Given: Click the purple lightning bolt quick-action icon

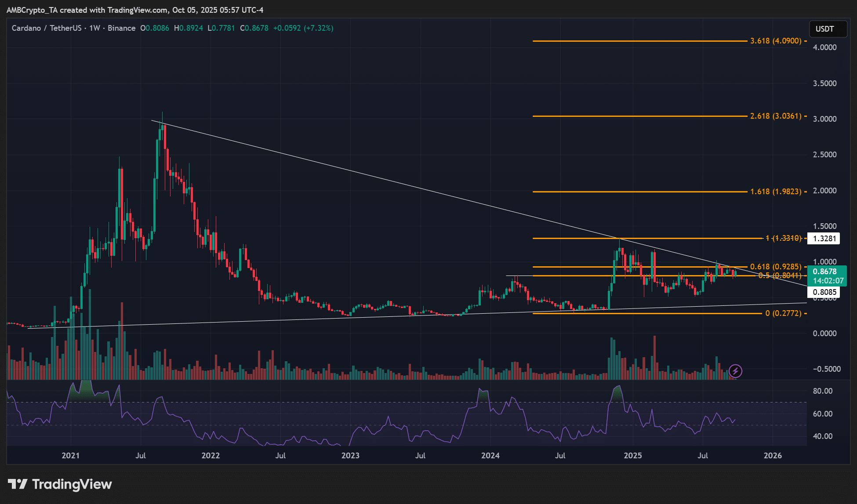Looking at the screenshot, I should pyautogui.click(x=736, y=371).
